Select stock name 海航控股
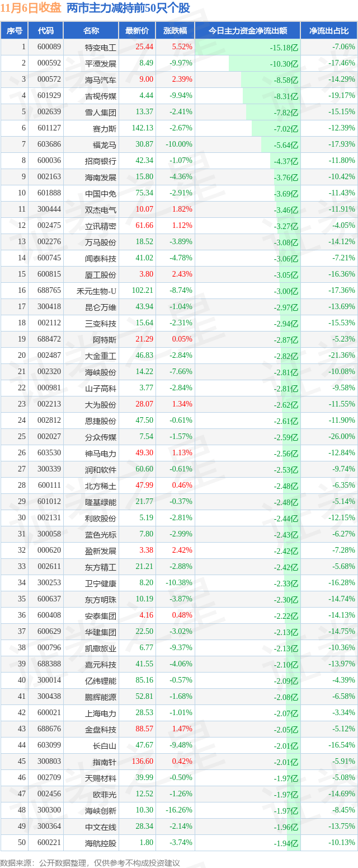Image resolution: width=358 pixels, height=868 pixels. point(101,843)
